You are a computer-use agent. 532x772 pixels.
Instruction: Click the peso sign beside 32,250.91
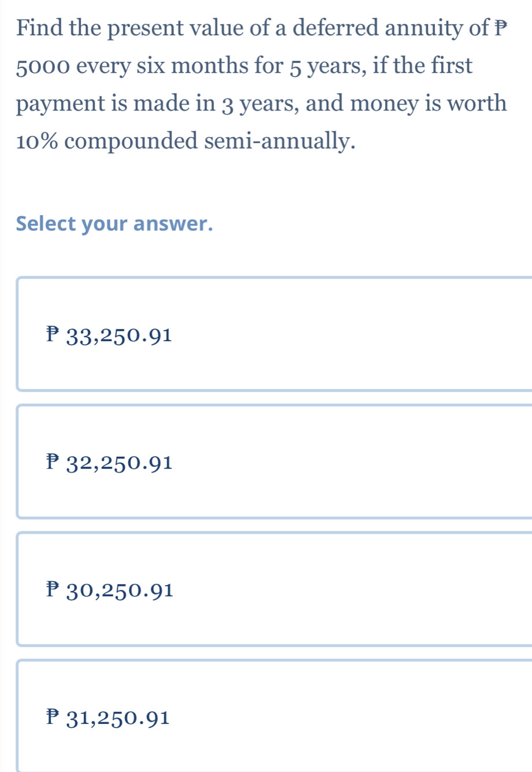coord(53,461)
